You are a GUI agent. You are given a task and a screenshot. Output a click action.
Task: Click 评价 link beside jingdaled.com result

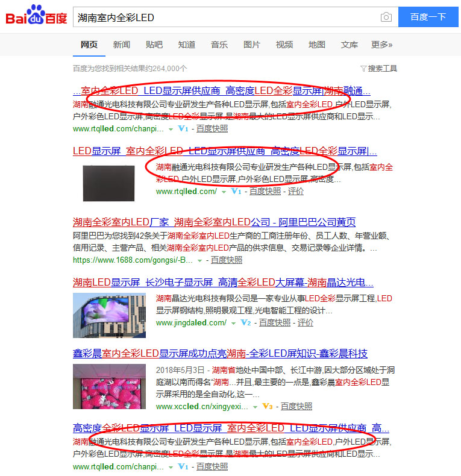[306, 323]
